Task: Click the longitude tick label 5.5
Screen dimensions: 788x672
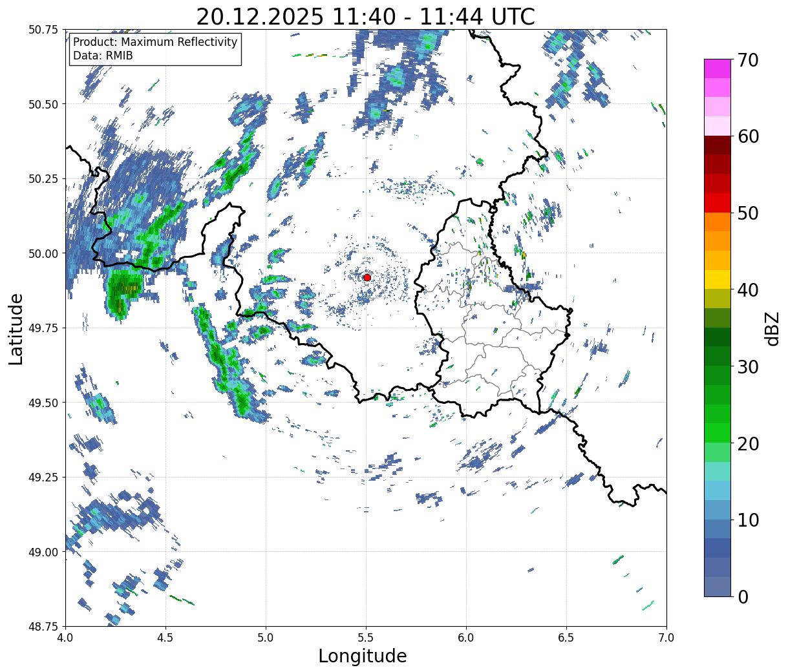Action: pyautogui.click(x=366, y=637)
